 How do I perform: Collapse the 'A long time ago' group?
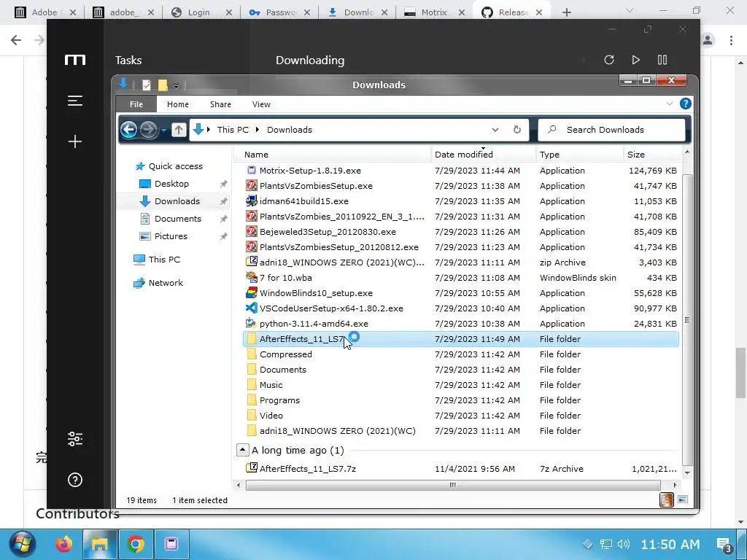click(x=242, y=450)
